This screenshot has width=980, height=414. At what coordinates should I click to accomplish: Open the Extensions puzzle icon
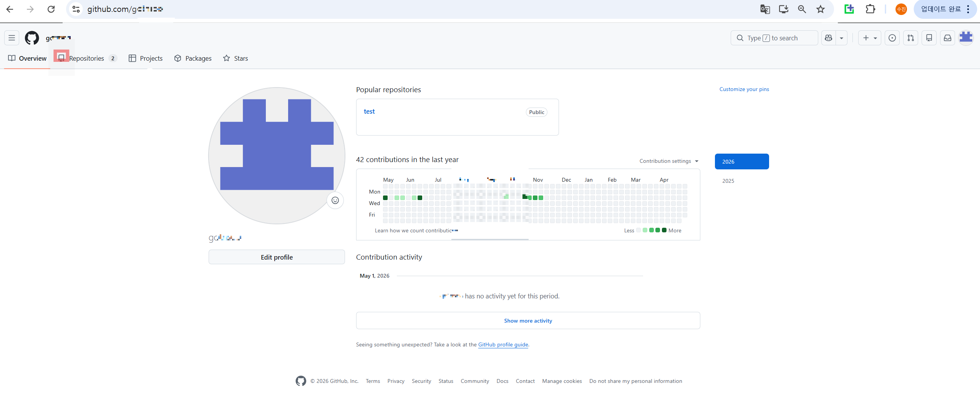(871, 9)
